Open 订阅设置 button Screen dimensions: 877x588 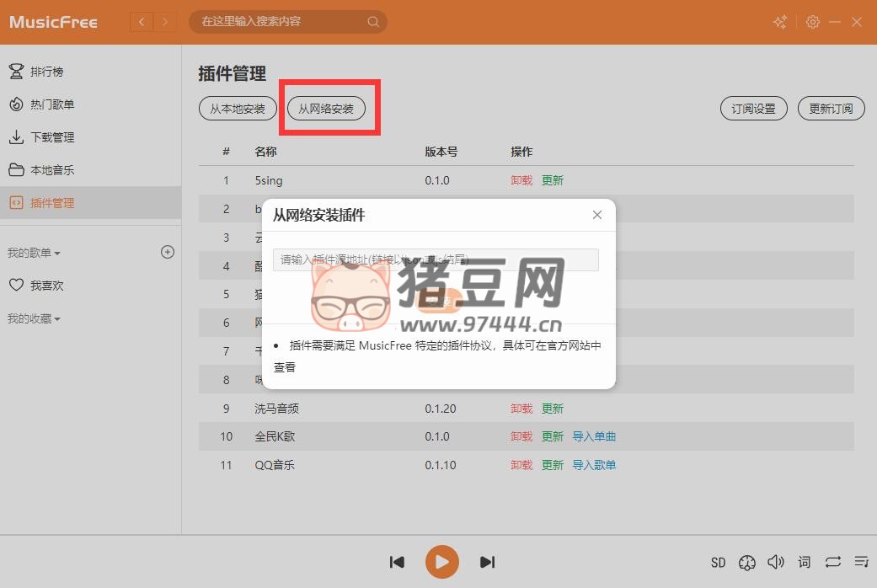[753, 109]
